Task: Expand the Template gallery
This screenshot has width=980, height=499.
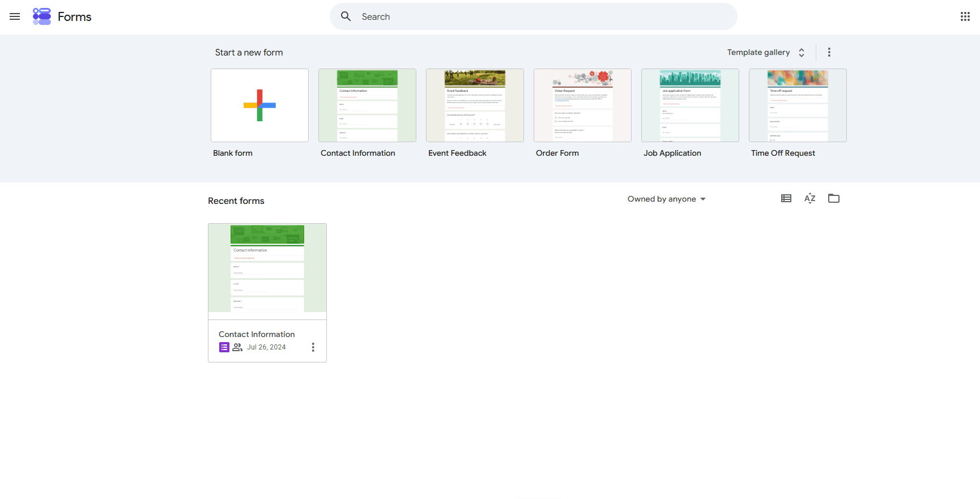Action: tap(766, 52)
